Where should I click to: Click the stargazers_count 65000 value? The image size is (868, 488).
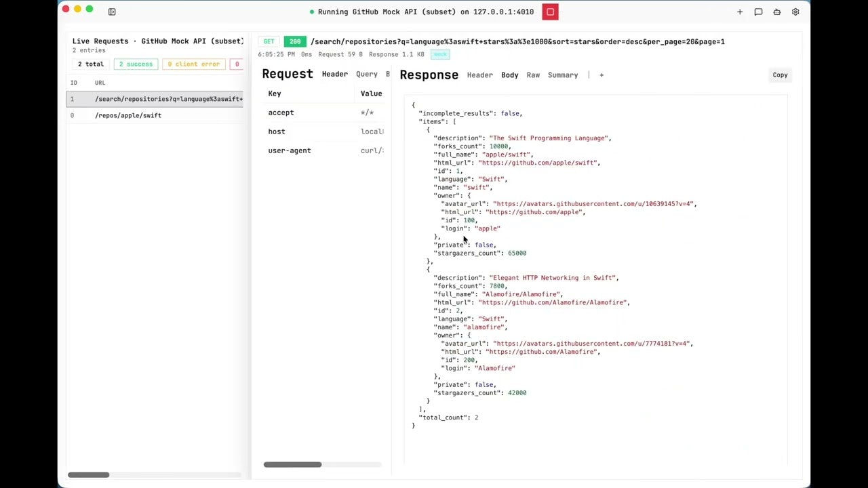coord(517,253)
